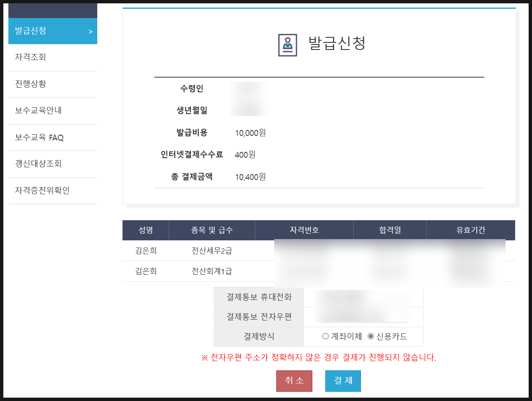Go to 자격조회 in the sidebar
The width and height of the screenshot is (532, 401).
(x=31, y=57)
